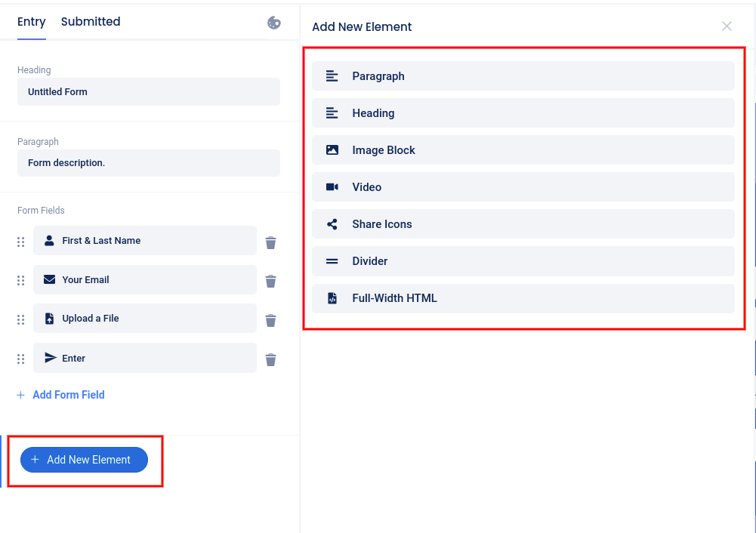Click the plus icon beside Add Form Field
Viewport: 756px width, 533px height.
[x=20, y=395]
